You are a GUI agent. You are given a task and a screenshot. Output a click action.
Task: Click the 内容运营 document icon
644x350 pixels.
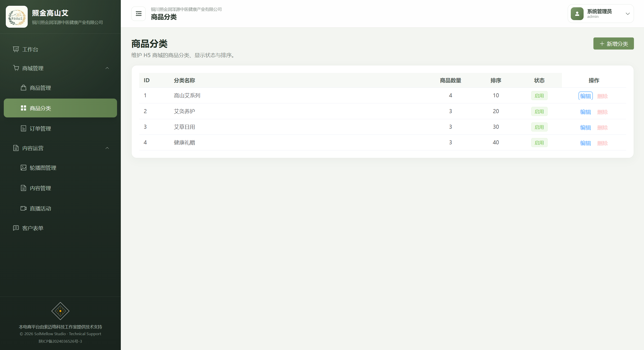[16, 148]
